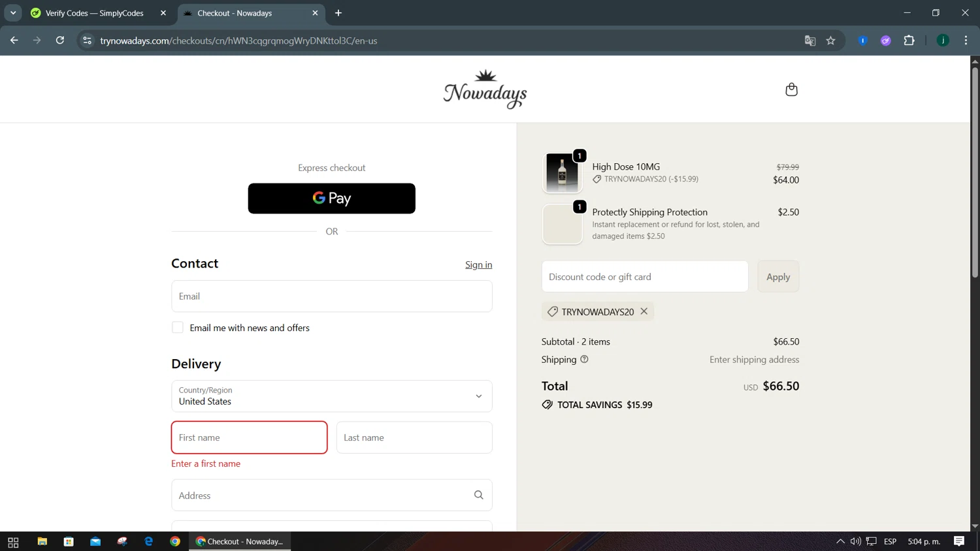
Task: Focus the Last name field
Action: [414, 437]
